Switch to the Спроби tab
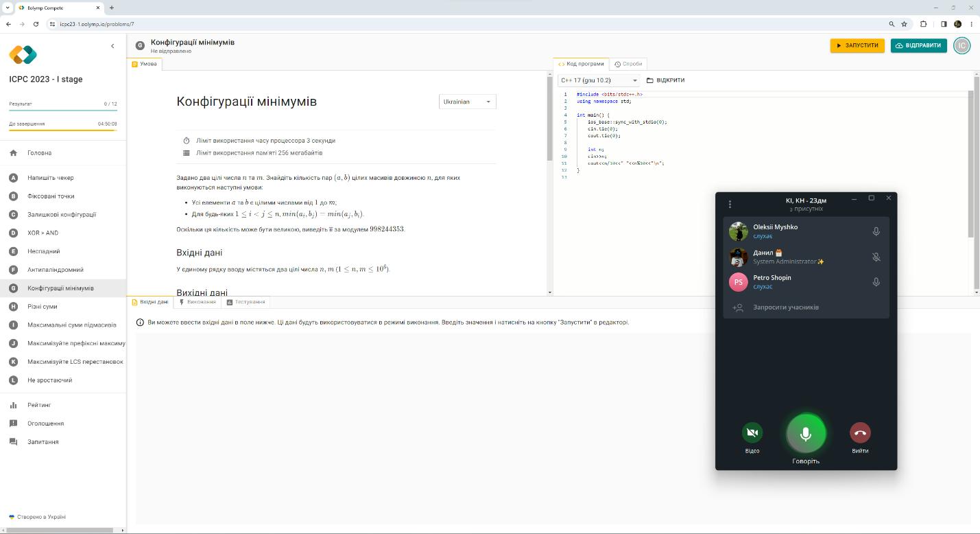Image resolution: width=980 pixels, height=534 pixels. [628, 64]
